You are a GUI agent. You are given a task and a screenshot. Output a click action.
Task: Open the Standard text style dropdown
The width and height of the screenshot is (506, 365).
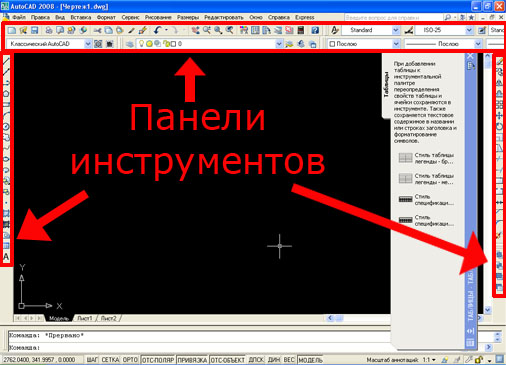[x=396, y=30]
